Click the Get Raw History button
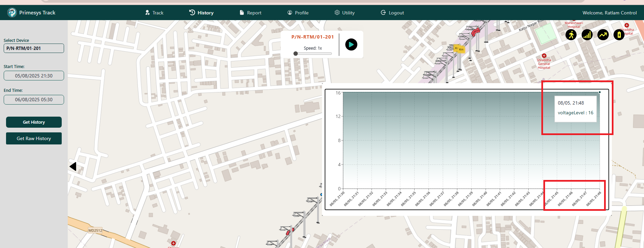 (34, 138)
